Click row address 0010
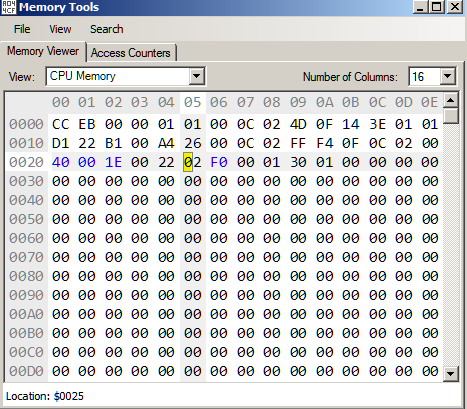This screenshot has width=467, height=409. point(26,143)
